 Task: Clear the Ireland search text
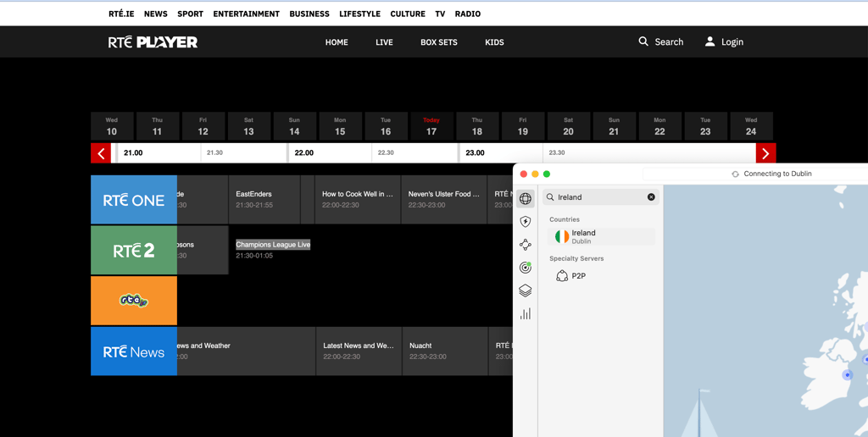click(651, 197)
